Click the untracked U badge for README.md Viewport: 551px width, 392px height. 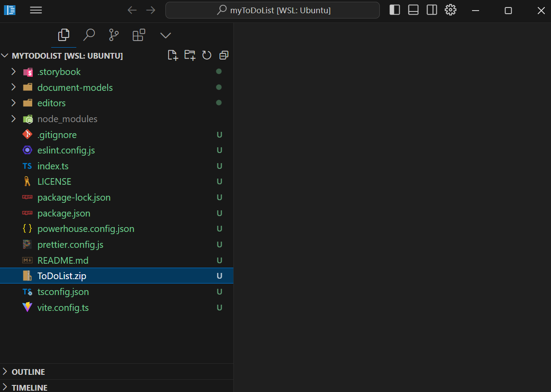(x=219, y=260)
